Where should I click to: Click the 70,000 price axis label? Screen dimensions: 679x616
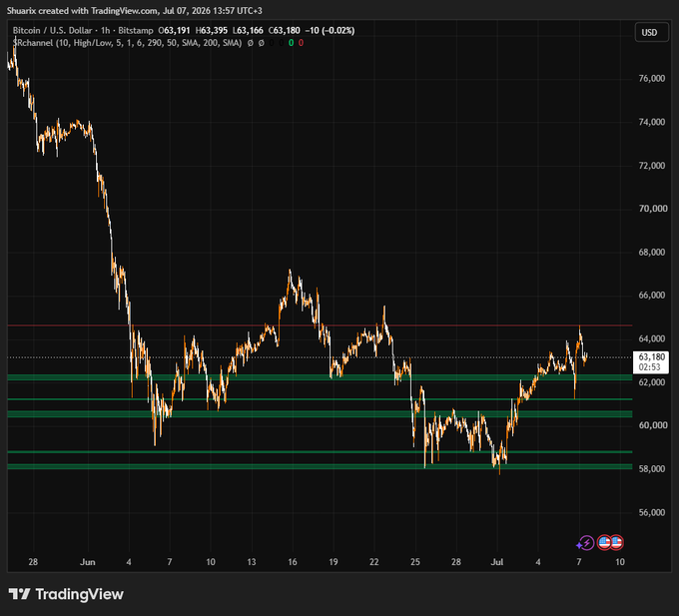click(652, 209)
